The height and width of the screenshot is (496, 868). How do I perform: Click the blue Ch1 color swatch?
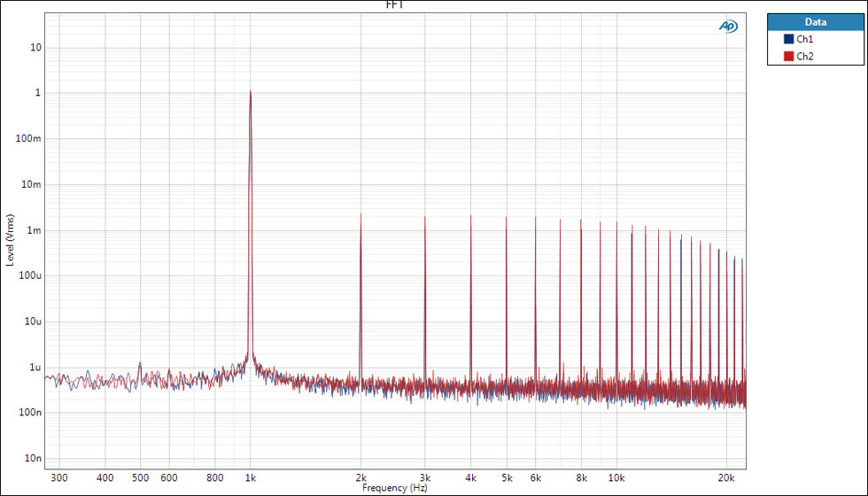pyautogui.click(x=788, y=40)
